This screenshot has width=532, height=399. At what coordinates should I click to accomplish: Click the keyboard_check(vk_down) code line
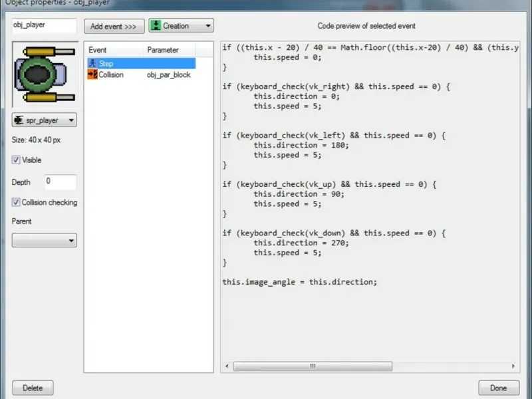click(x=334, y=233)
